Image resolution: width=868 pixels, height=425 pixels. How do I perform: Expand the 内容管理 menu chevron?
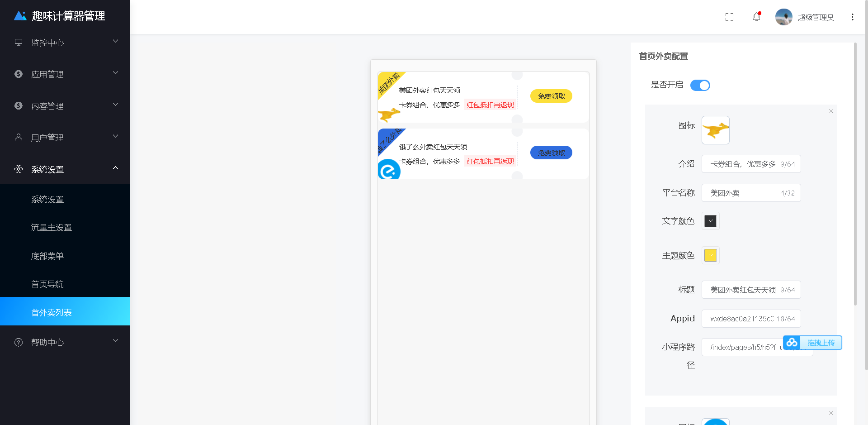(x=115, y=105)
